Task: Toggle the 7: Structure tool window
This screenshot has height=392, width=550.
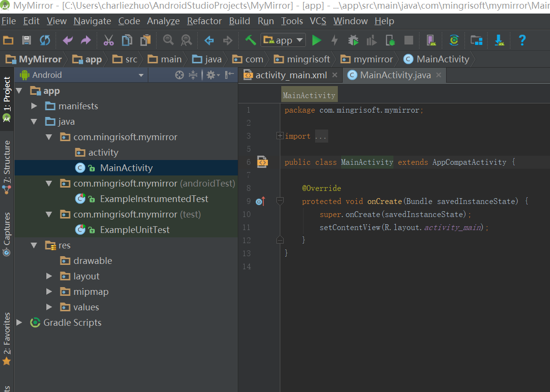Action: click(7, 168)
